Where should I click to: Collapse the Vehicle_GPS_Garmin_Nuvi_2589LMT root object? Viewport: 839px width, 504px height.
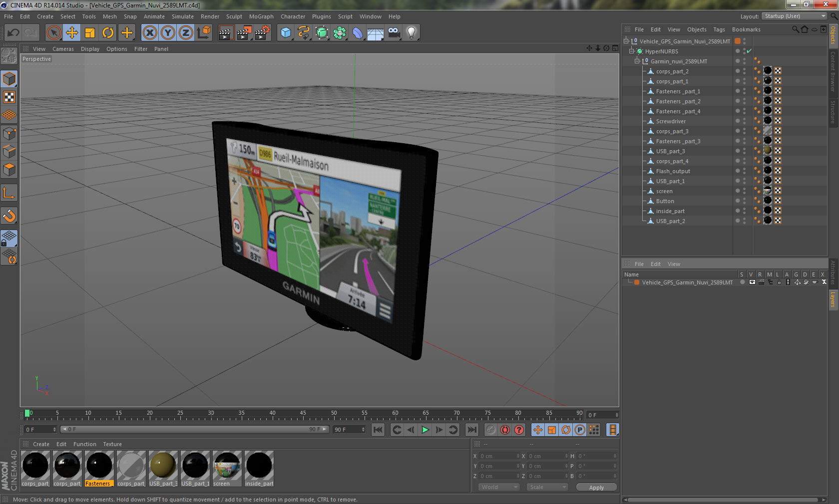[x=626, y=41]
